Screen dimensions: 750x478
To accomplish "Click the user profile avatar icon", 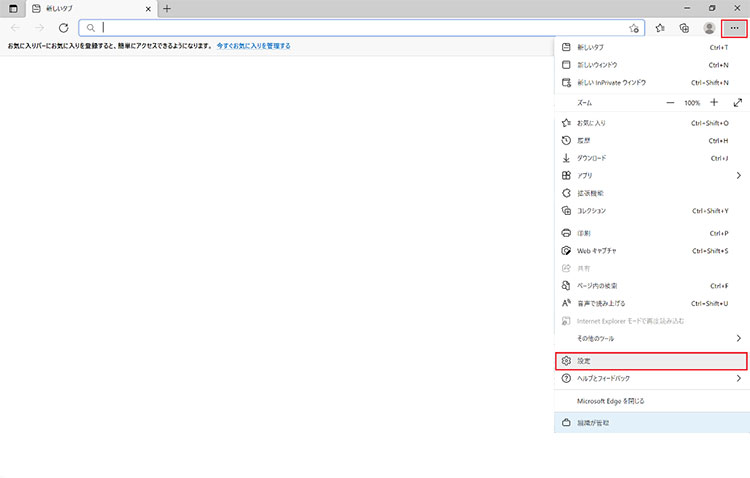I will (709, 28).
